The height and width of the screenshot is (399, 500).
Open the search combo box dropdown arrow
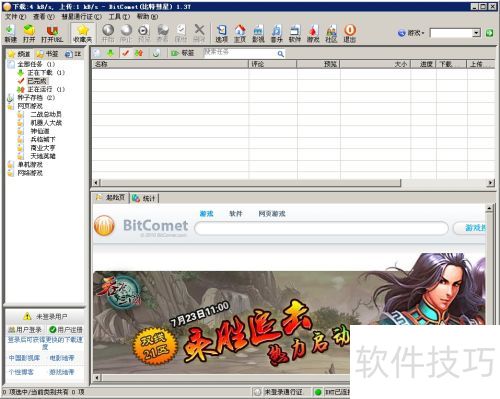[477, 33]
